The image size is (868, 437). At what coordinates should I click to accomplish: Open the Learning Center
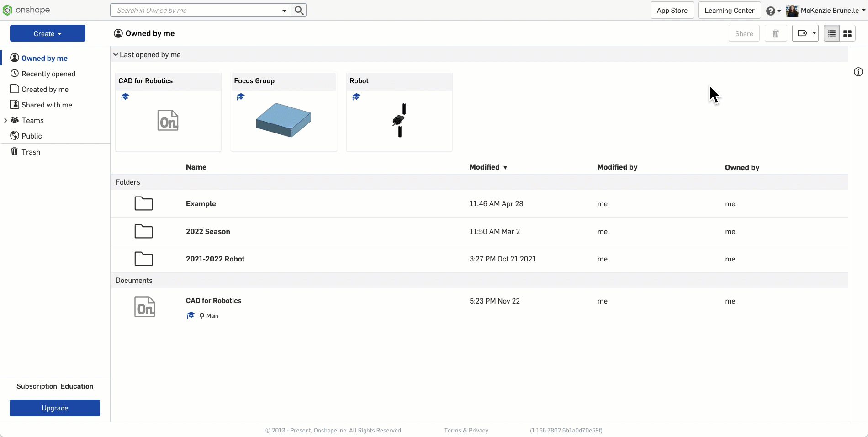(729, 10)
